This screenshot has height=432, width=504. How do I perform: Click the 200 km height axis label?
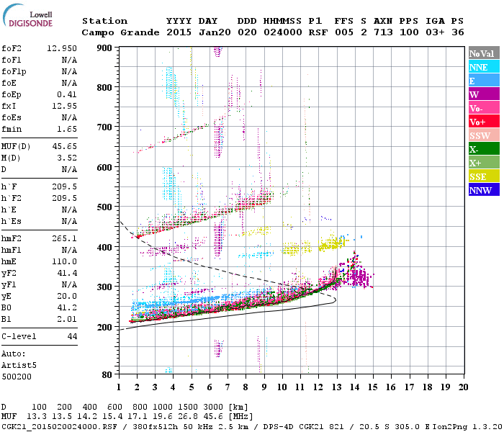[104, 327]
